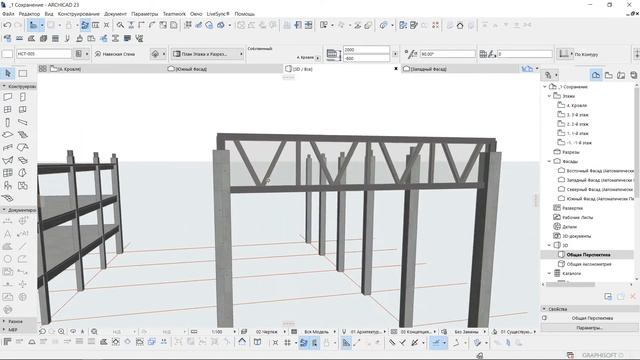640x360 pixels.
Task: Open the Редактор menu
Action: click(29, 14)
